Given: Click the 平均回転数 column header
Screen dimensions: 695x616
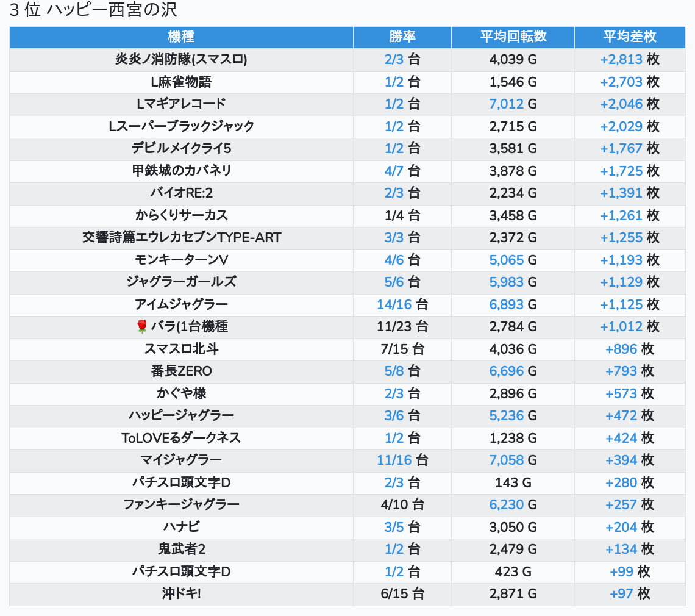Looking at the screenshot, I should 513,37.
